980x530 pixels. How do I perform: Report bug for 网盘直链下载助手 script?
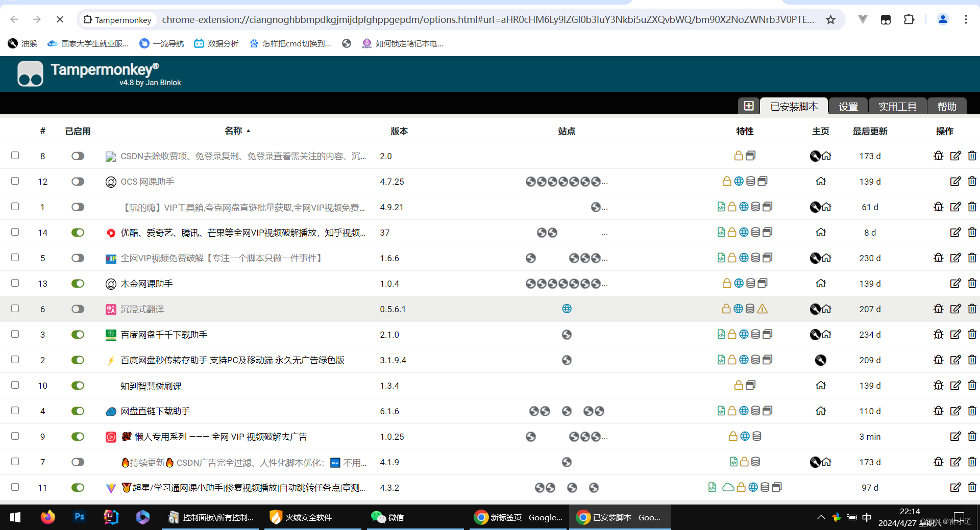(938, 411)
